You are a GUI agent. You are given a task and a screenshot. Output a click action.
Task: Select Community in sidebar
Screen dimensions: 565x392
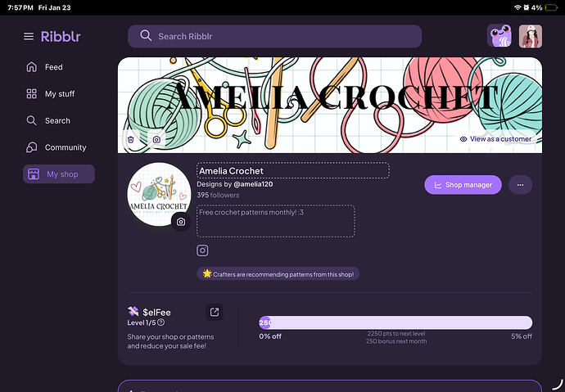(x=65, y=147)
